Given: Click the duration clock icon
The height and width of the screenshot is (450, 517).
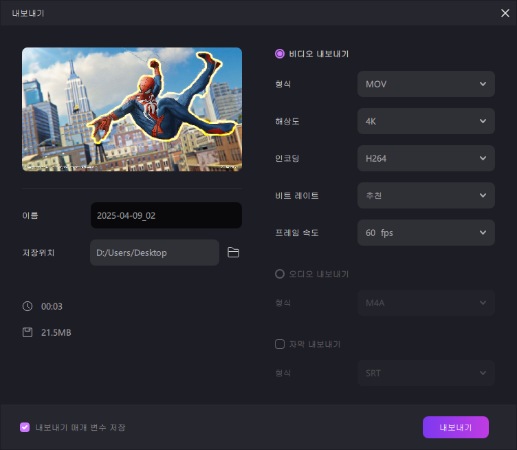Looking at the screenshot, I should point(27,306).
